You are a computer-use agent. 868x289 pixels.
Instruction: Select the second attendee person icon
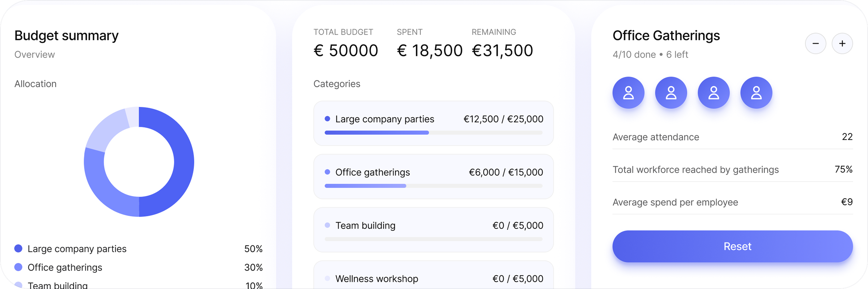[671, 92]
